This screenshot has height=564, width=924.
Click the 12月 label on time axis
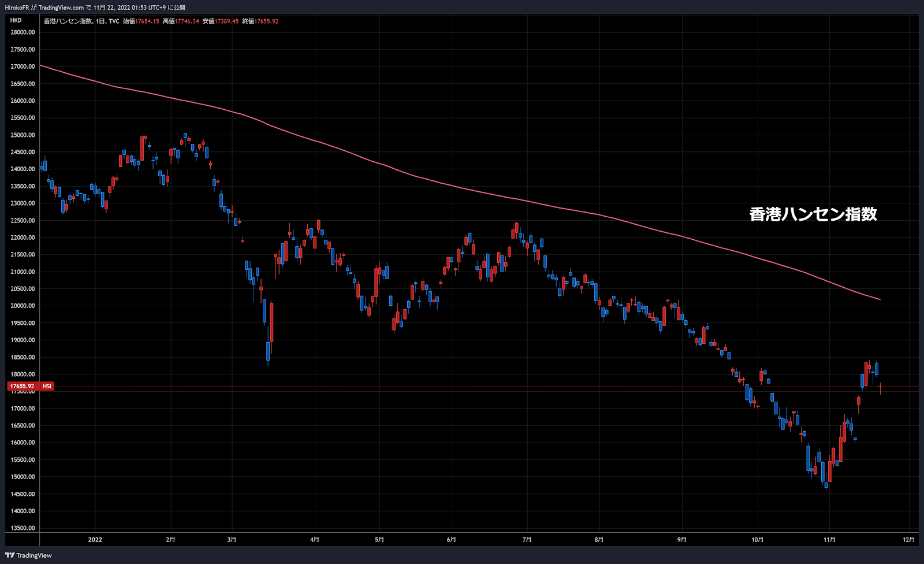909,540
